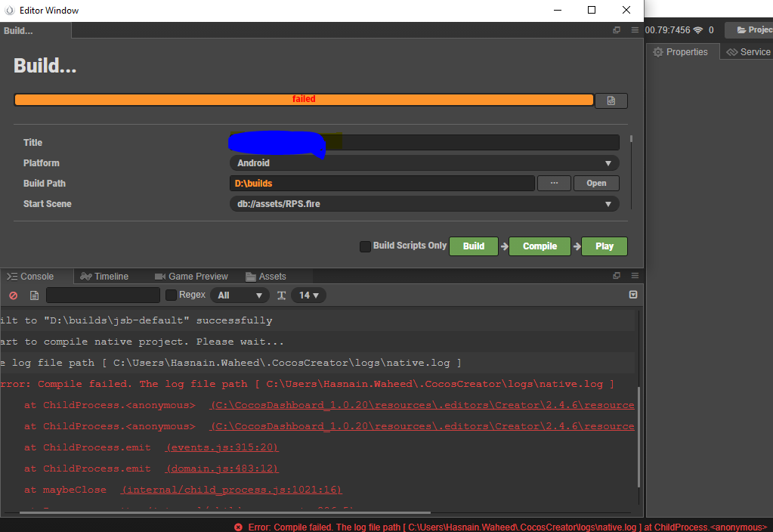Open console log file icon
Viewport: 773px width, 532px height.
(x=34, y=295)
